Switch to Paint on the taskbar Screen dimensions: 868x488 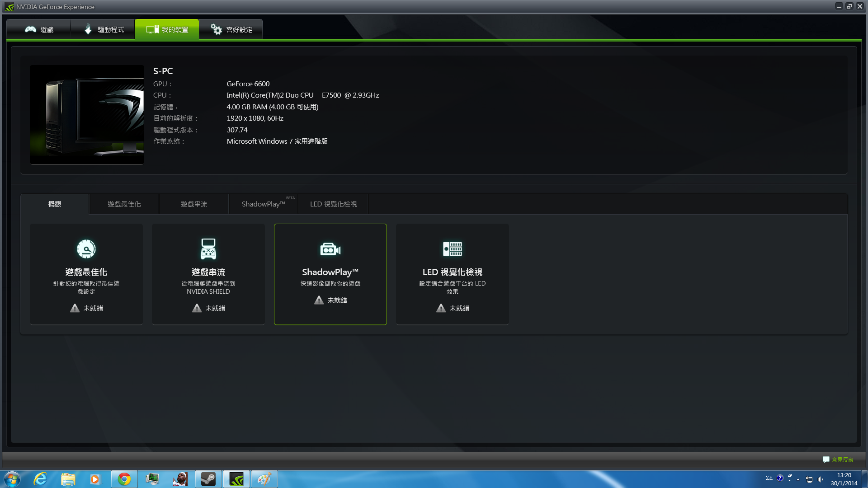[x=264, y=479]
